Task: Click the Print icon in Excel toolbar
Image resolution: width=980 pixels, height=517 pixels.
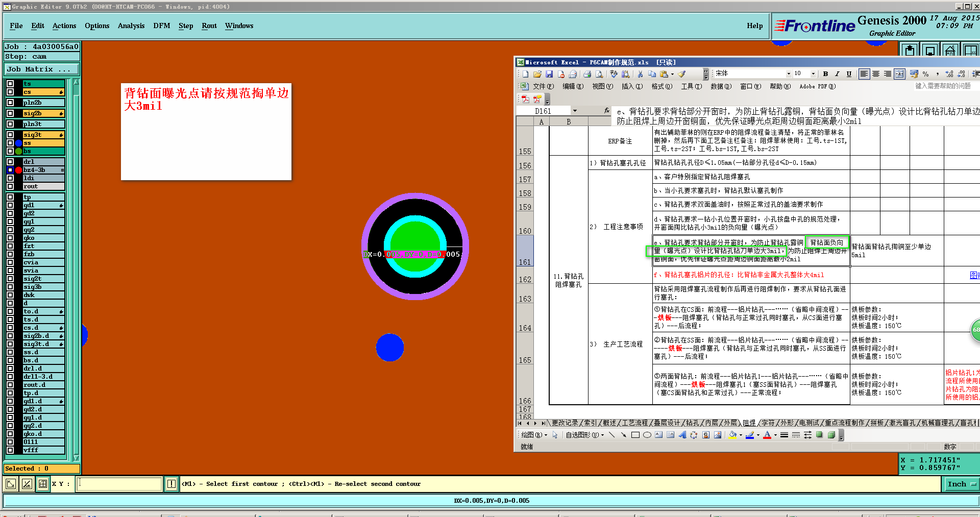Action: pos(587,74)
